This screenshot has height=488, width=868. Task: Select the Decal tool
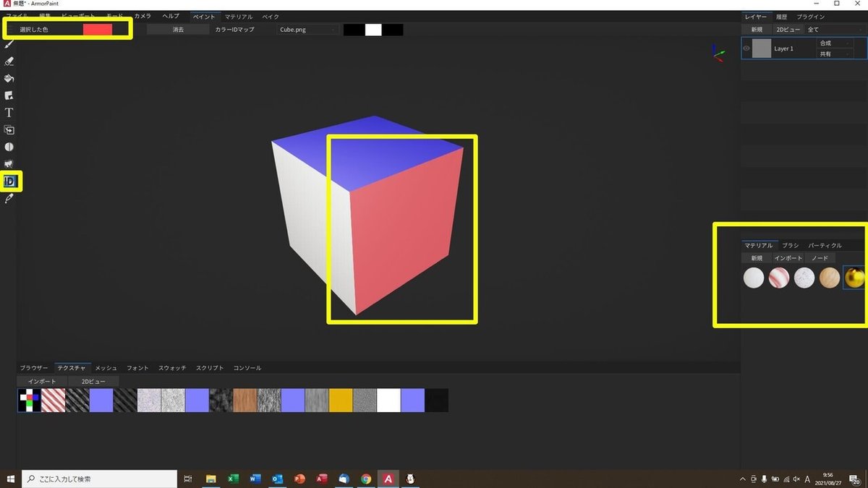[x=9, y=95]
